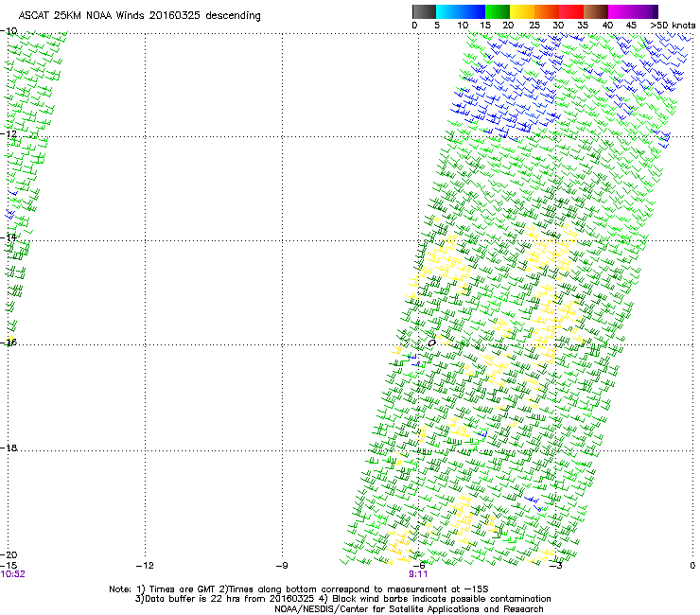The image size is (700, 615).
Task: Click the '-10' latitude axis label
Action: pos(9,31)
